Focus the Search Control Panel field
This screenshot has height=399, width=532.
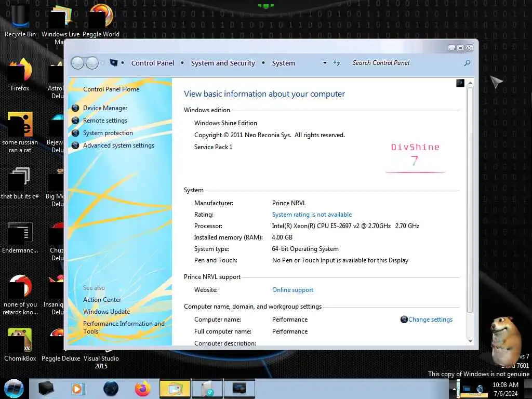click(406, 63)
